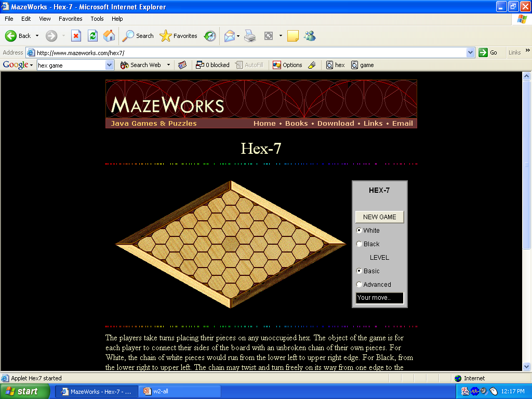Open the Mail toolbar icon

point(229,36)
